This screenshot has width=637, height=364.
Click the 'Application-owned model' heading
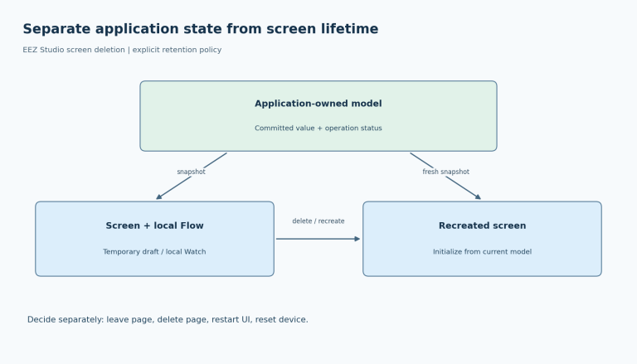[318, 104]
